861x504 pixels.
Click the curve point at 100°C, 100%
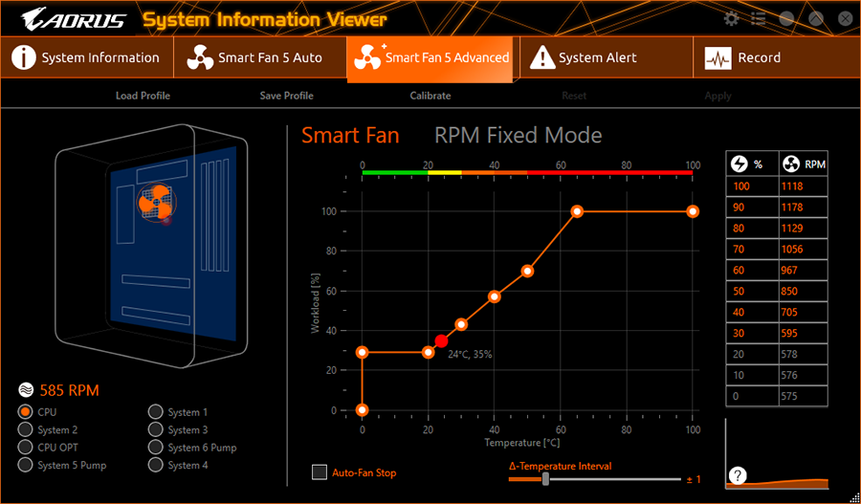[x=693, y=211]
